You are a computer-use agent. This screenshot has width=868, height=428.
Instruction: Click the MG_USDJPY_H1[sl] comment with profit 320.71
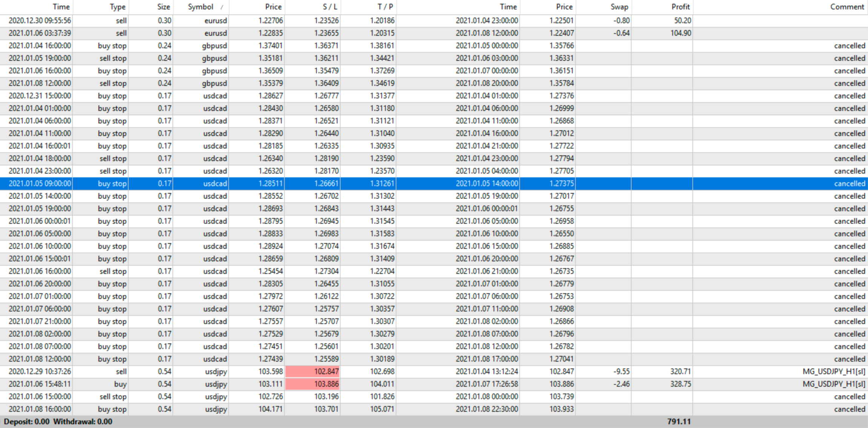pyautogui.click(x=833, y=371)
